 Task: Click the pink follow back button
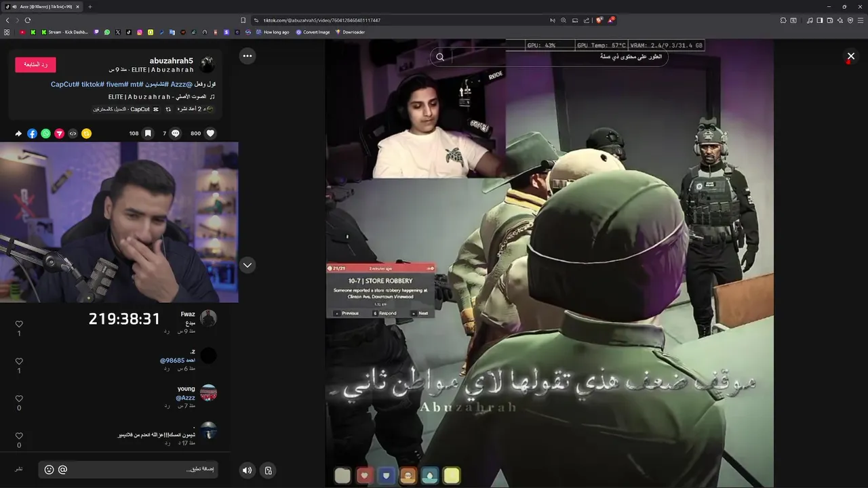(35, 64)
